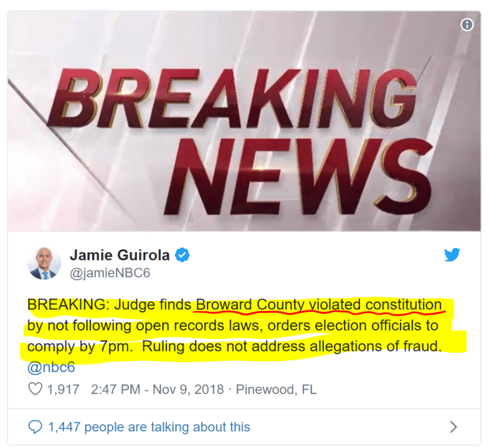Select the Pinewood, FL location tag
This screenshot has height=448, width=489.
click(276, 390)
